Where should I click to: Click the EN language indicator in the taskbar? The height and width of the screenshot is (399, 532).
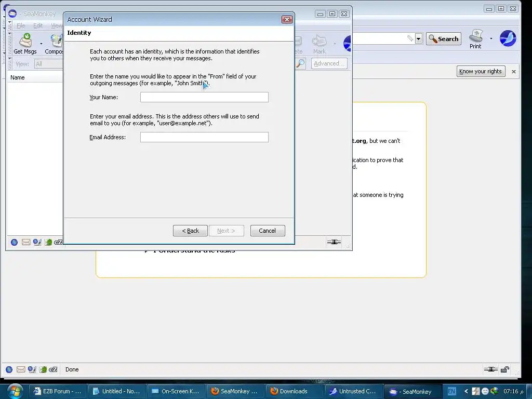(x=451, y=391)
